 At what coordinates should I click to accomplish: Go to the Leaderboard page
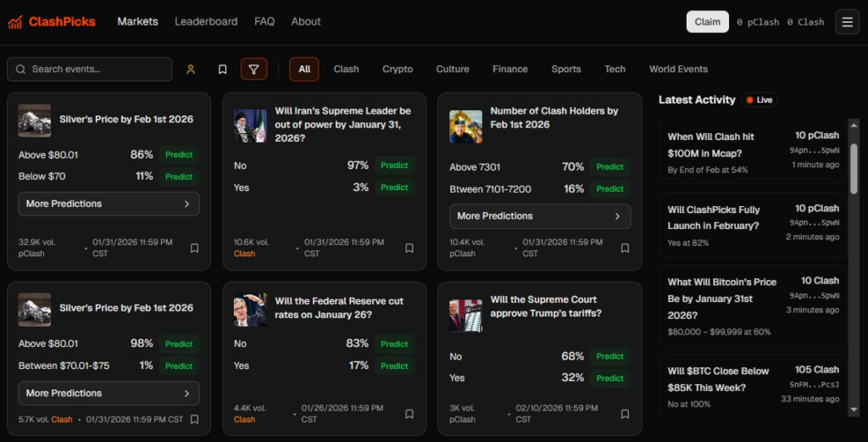click(206, 21)
